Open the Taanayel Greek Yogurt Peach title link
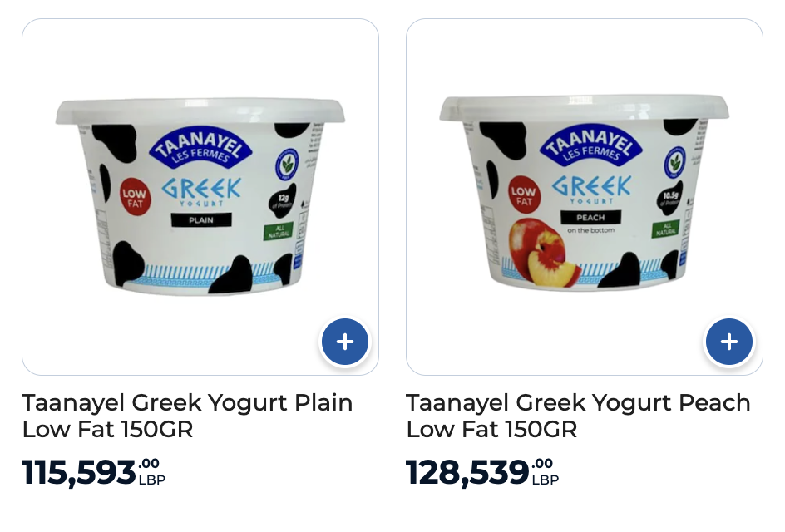The image size is (785, 532). click(578, 416)
